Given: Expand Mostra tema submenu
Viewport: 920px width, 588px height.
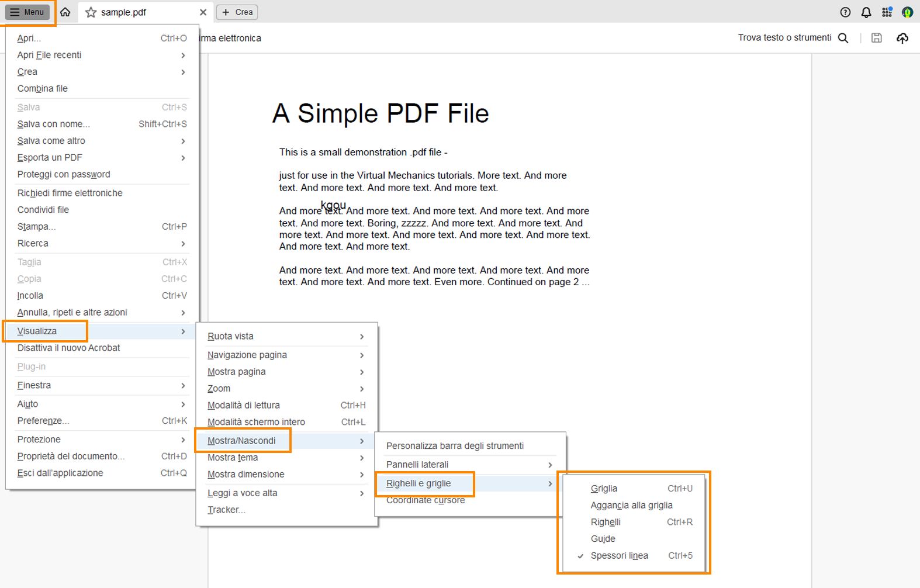Looking at the screenshot, I should (286, 458).
